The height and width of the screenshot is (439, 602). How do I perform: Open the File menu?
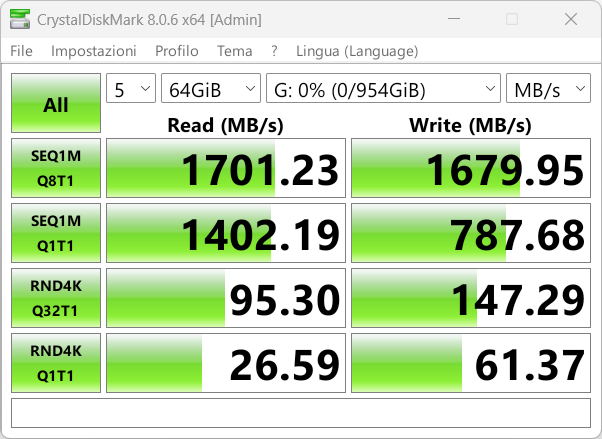[x=22, y=51]
